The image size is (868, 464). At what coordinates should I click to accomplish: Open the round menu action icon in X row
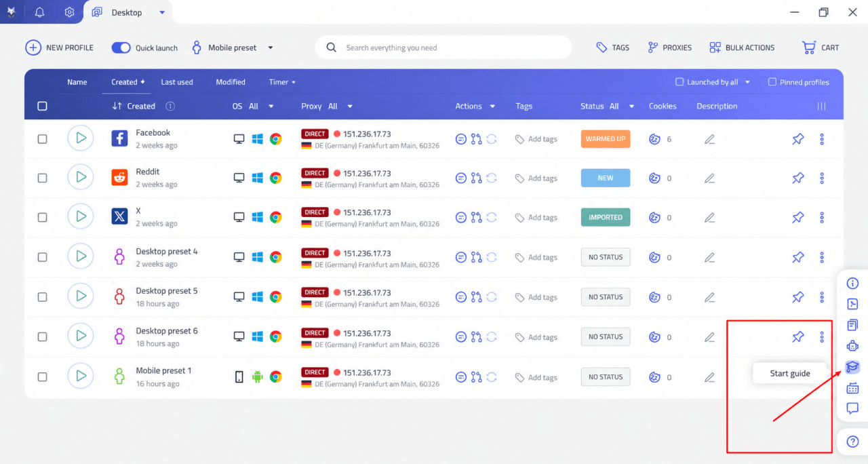click(x=460, y=218)
